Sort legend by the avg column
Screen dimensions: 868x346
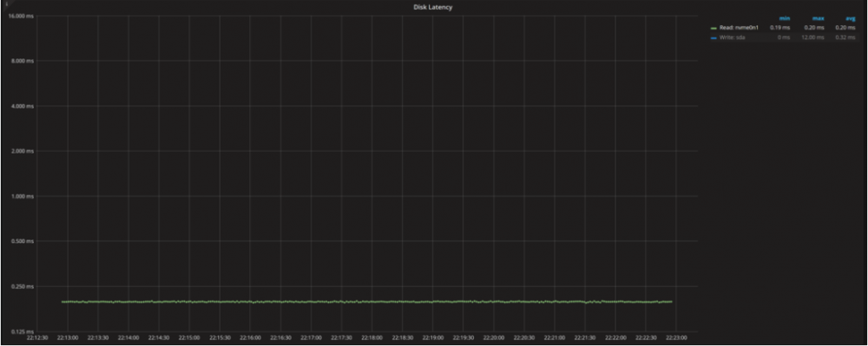click(851, 19)
